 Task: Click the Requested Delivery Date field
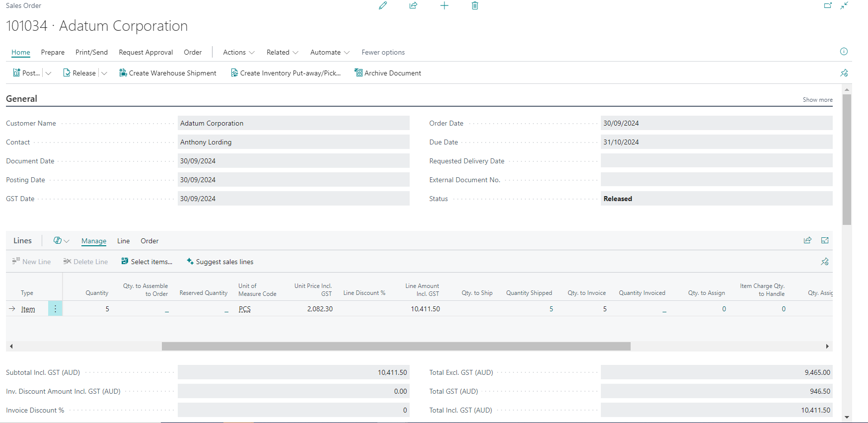pyautogui.click(x=717, y=161)
